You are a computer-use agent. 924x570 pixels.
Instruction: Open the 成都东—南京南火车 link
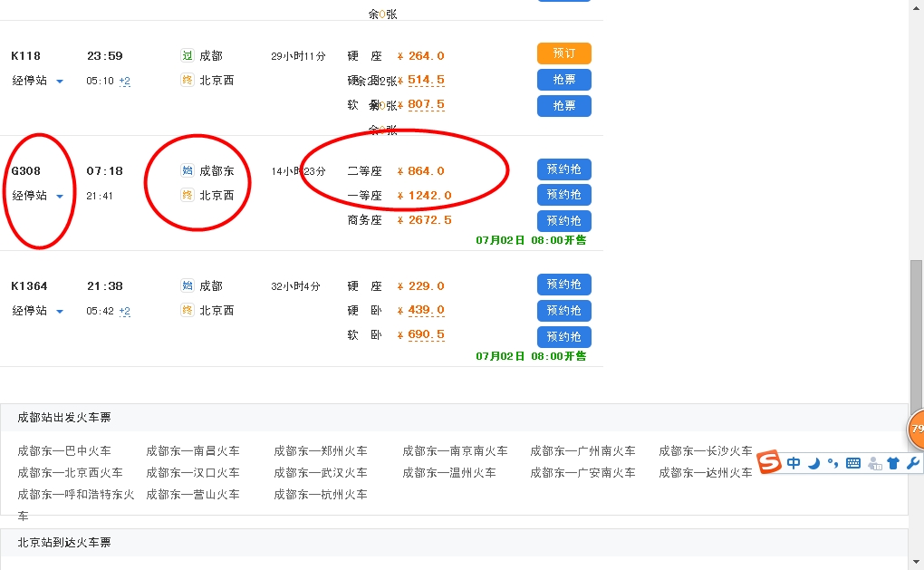click(455, 451)
